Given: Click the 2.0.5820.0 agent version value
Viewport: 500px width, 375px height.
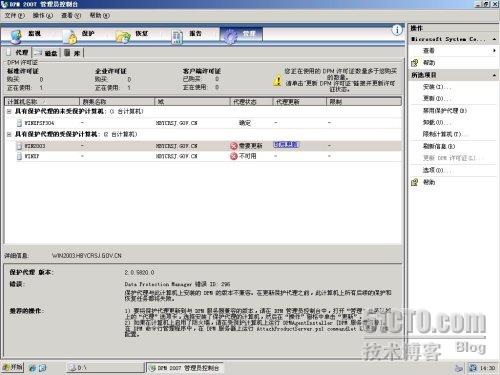Looking at the screenshot, I should point(139,272).
